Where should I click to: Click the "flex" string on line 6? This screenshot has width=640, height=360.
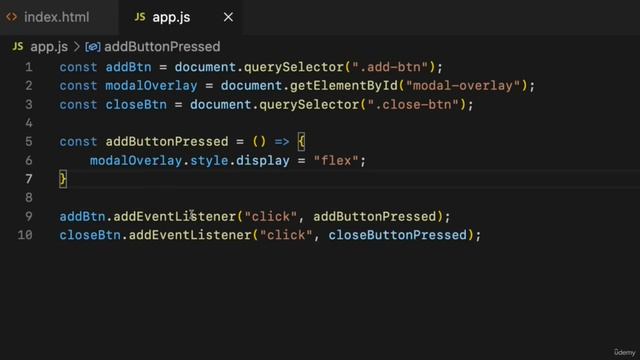(336, 160)
